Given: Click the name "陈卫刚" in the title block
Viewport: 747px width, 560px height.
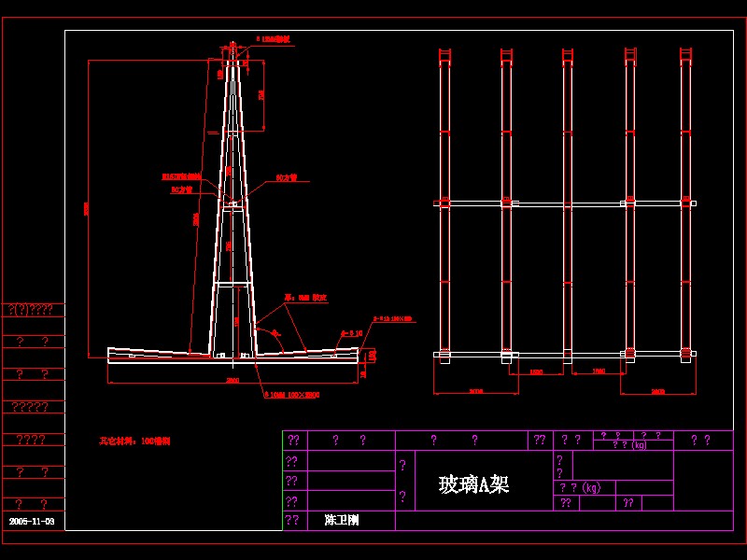Looking at the screenshot, I should point(342,520).
